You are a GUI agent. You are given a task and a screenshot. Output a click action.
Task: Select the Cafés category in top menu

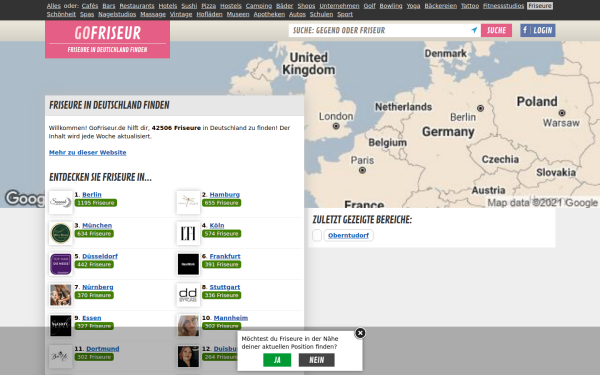[90, 6]
